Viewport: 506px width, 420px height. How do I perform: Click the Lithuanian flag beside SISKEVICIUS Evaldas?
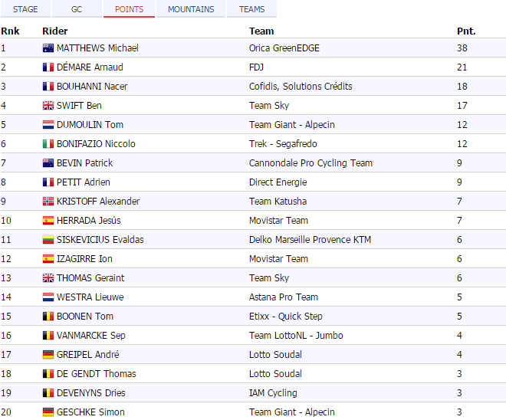[x=48, y=240]
